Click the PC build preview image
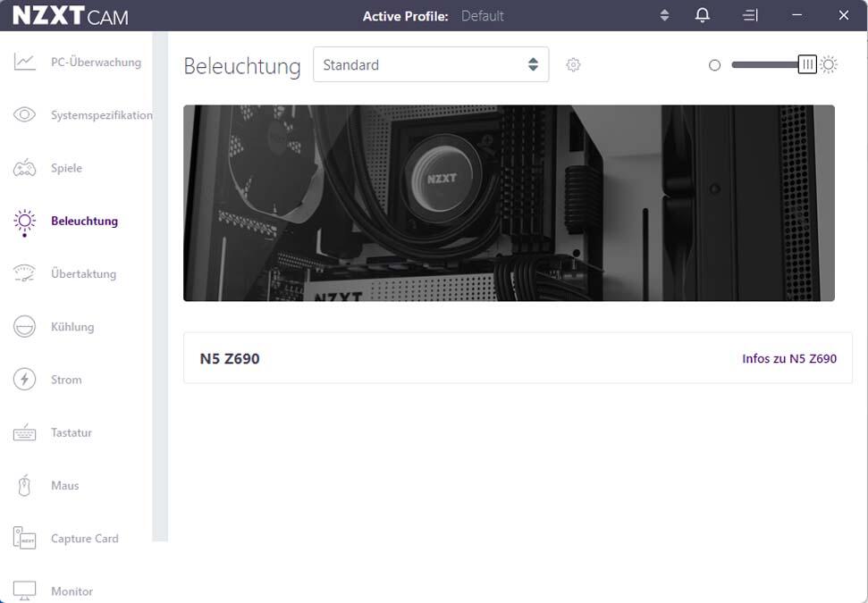 tap(509, 203)
